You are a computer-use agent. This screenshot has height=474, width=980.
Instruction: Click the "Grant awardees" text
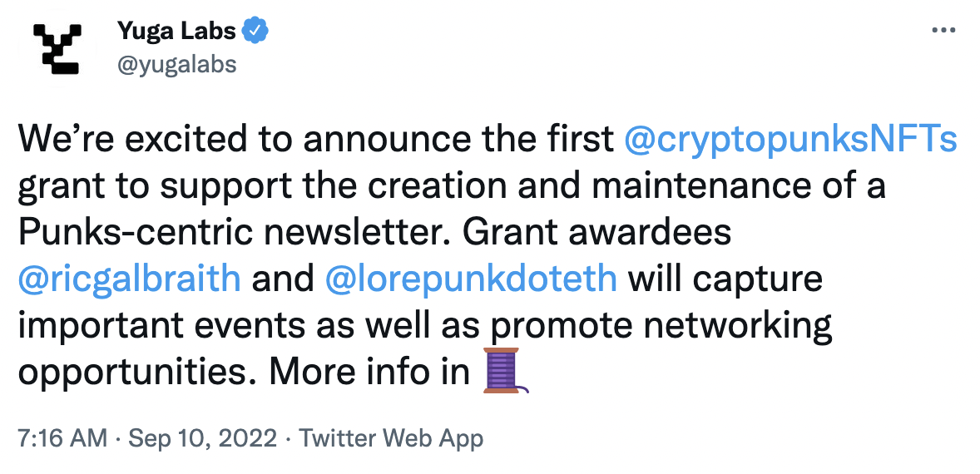tap(596, 233)
